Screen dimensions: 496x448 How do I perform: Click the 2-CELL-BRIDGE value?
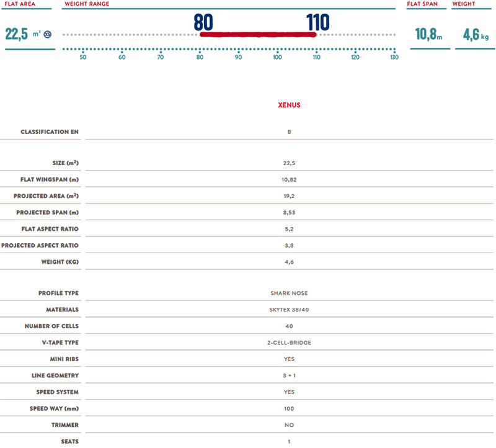289,343
